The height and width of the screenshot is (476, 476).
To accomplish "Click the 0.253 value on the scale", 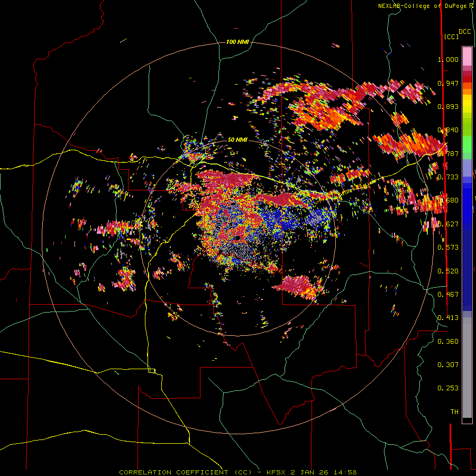I will pyautogui.click(x=448, y=388).
